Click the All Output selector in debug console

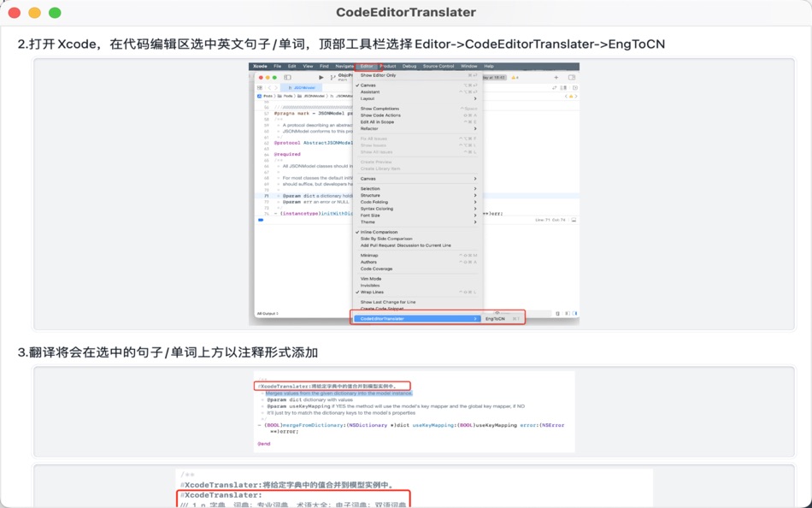pyautogui.click(x=268, y=314)
